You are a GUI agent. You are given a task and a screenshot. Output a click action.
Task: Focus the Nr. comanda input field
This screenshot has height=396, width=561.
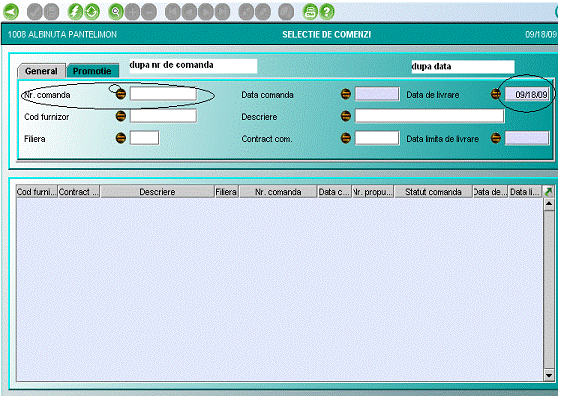[x=163, y=94]
